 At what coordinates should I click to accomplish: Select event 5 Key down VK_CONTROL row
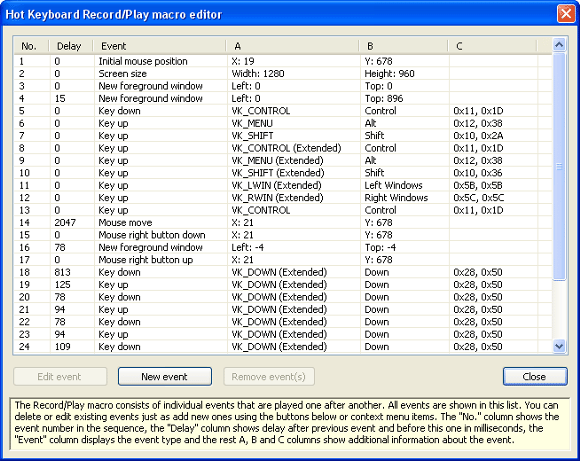[x=283, y=111]
